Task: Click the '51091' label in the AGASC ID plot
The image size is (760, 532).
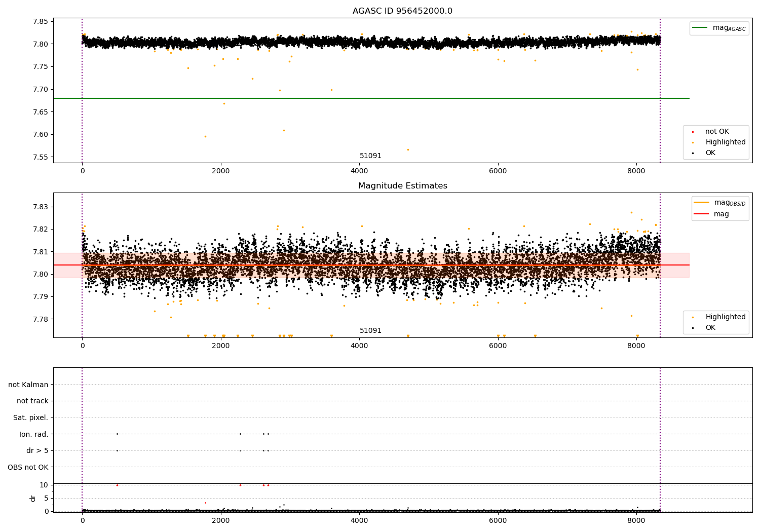Action: (x=370, y=156)
